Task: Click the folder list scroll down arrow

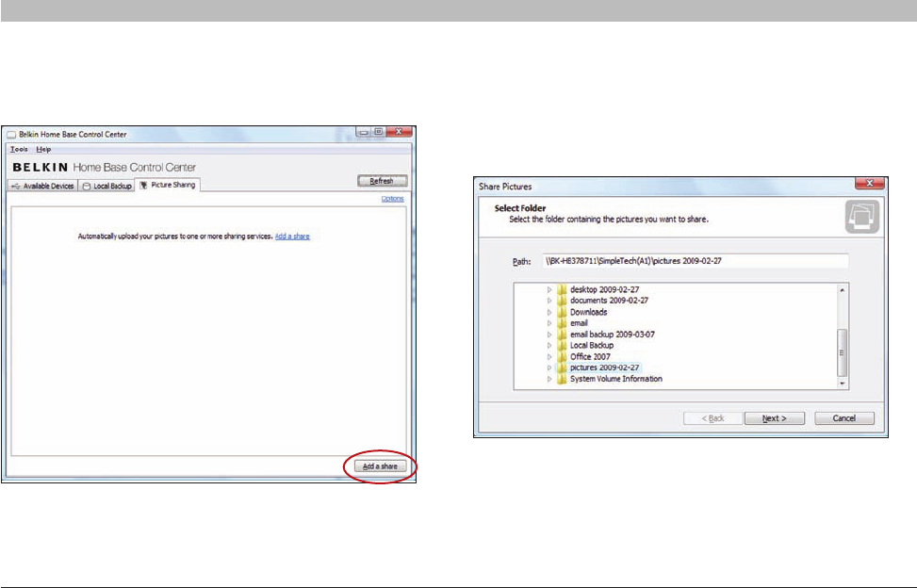Action: [843, 384]
